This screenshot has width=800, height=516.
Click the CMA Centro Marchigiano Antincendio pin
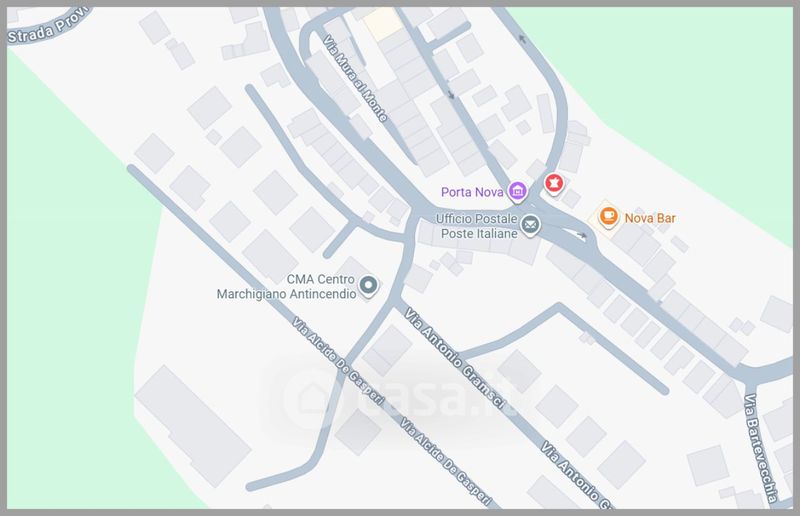368,286
